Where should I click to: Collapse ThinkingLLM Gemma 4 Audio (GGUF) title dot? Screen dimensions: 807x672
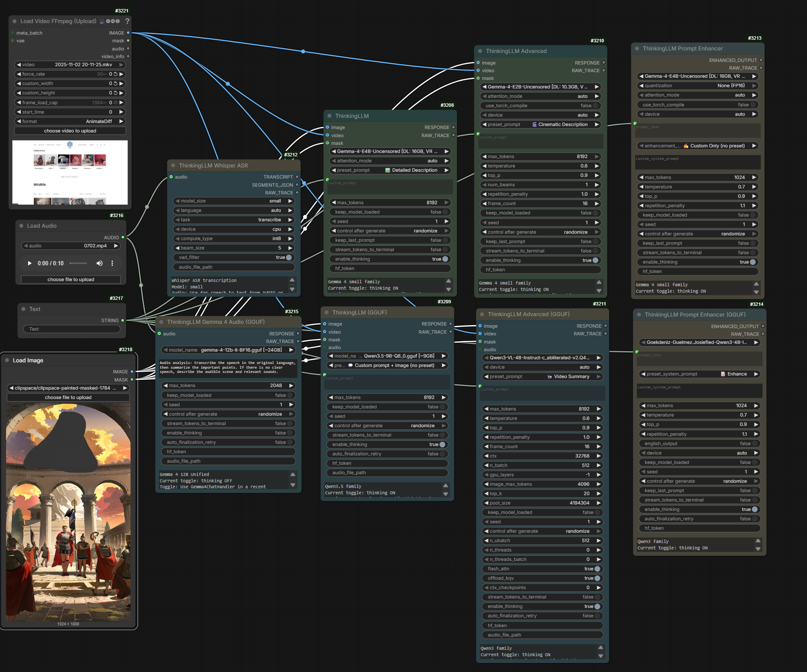tap(161, 322)
